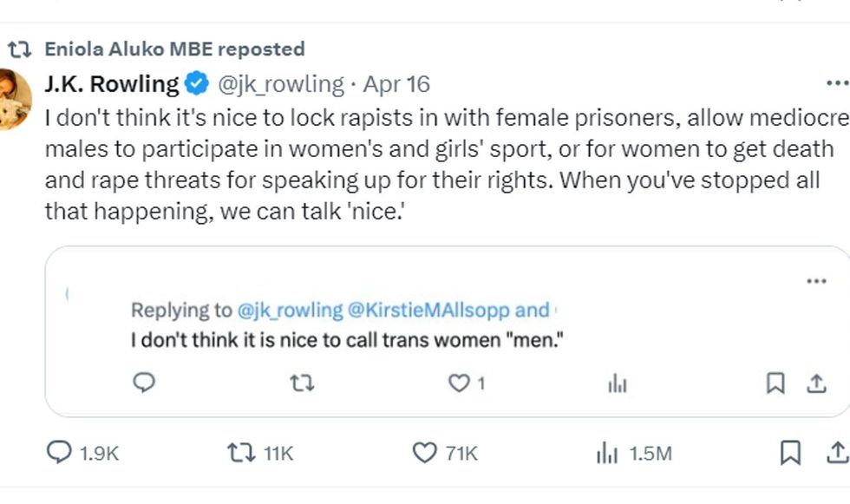The width and height of the screenshot is (850, 504).
Task: Click reply icon in quoted tweet
Action: click(146, 383)
